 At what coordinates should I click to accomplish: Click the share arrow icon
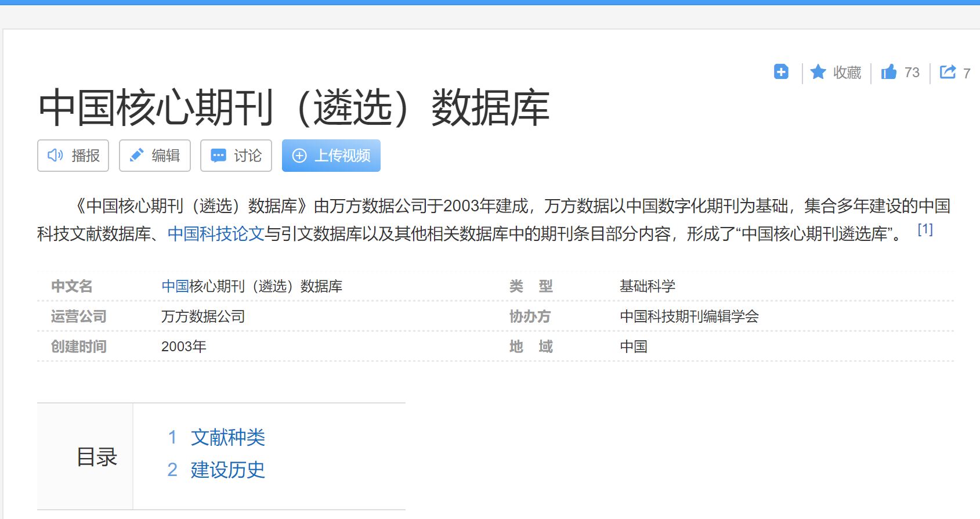(948, 72)
